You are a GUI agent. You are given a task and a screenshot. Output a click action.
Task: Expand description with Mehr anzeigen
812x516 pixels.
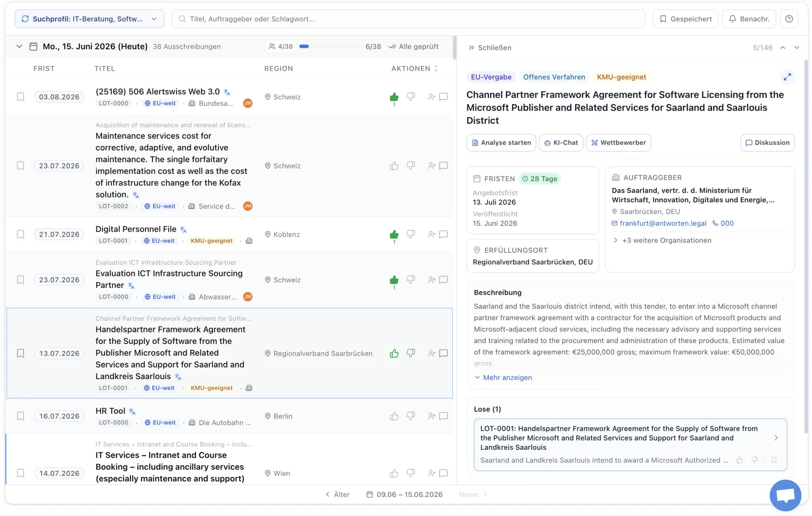click(x=503, y=378)
